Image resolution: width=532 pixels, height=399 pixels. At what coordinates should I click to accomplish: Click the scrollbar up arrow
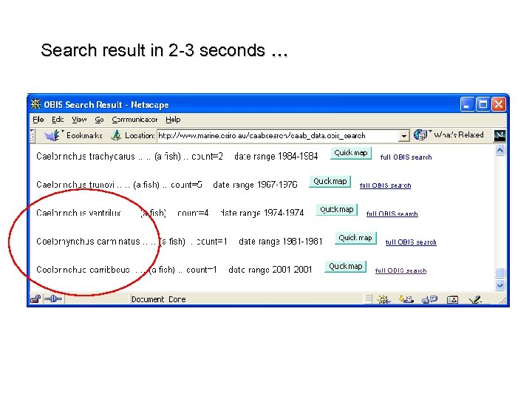pos(500,150)
